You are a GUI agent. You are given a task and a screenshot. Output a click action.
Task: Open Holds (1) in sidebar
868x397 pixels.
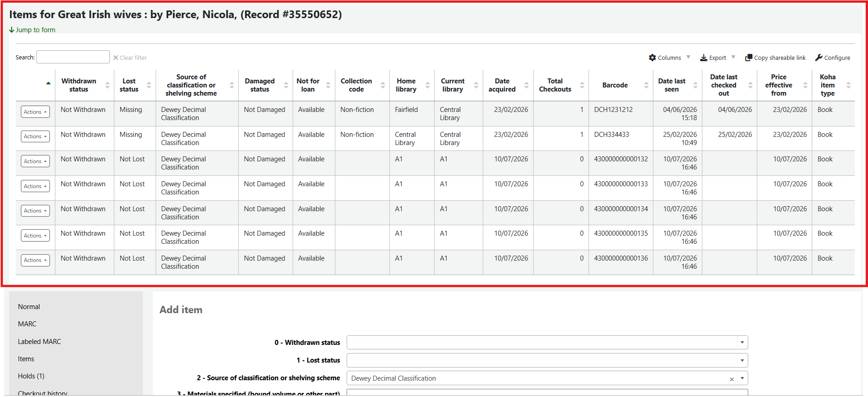[31, 376]
